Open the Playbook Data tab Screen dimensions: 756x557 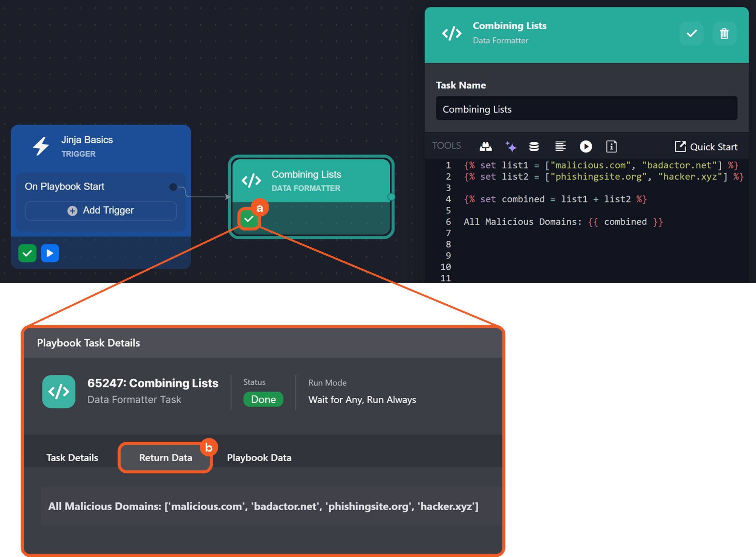[x=259, y=458]
